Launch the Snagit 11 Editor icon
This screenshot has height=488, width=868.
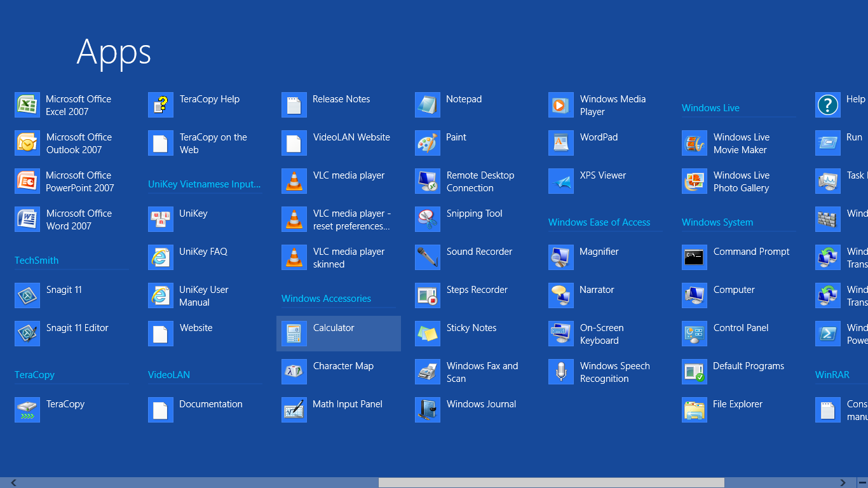(x=27, y=334)
